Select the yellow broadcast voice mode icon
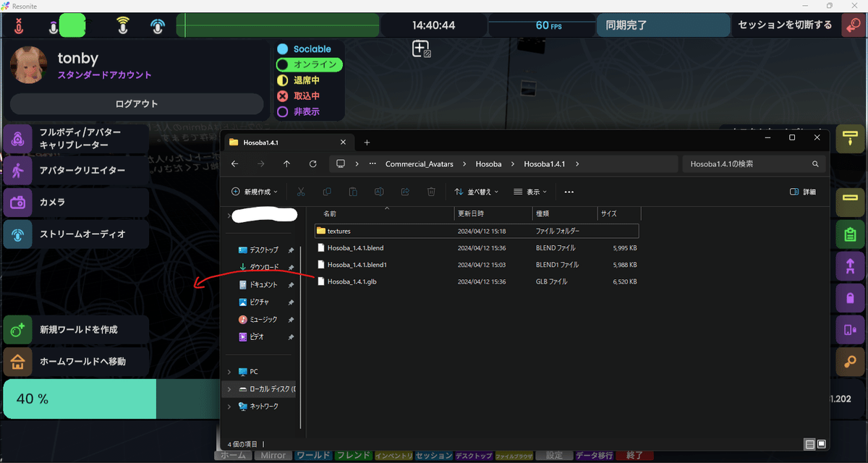Viewport: 868px width, 463px height. [123, 26]
